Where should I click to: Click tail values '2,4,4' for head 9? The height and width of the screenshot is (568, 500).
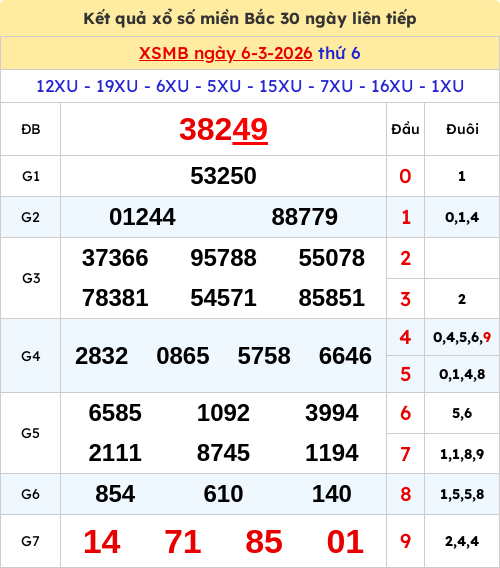point(462,542)
